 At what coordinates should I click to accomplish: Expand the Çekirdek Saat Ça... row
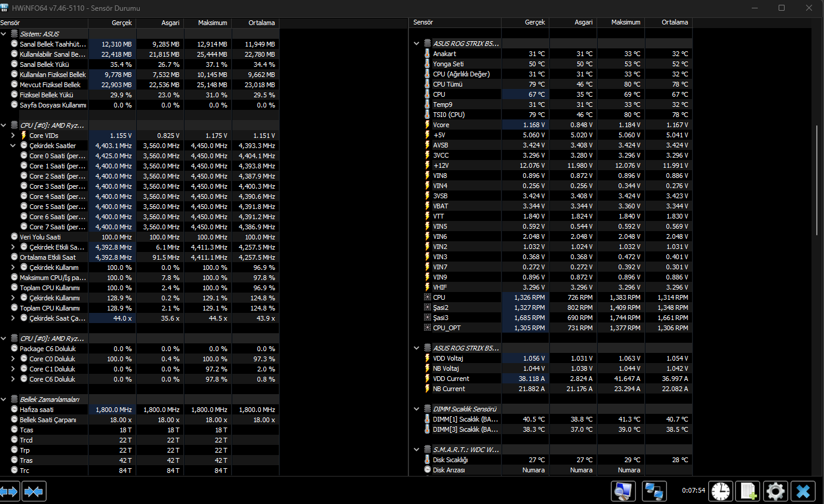[13, 318]
